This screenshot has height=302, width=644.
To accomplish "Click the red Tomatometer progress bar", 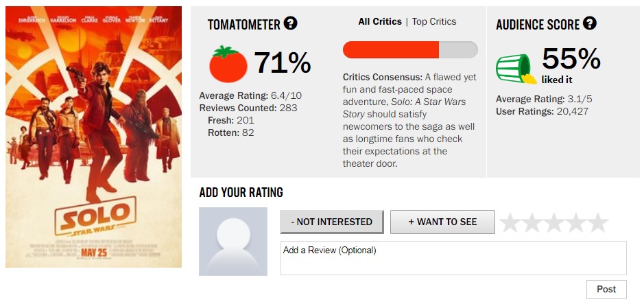I will [x=410, y=49].
